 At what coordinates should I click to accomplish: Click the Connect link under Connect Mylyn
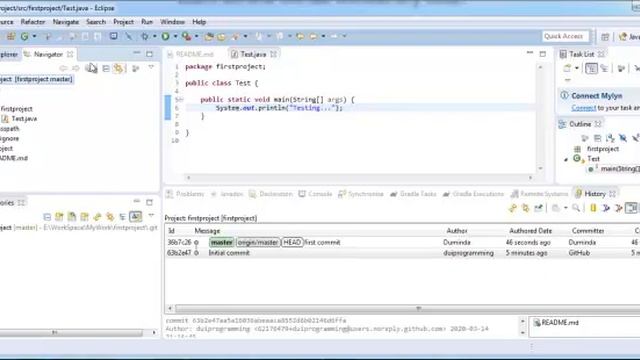click(584, 108)
